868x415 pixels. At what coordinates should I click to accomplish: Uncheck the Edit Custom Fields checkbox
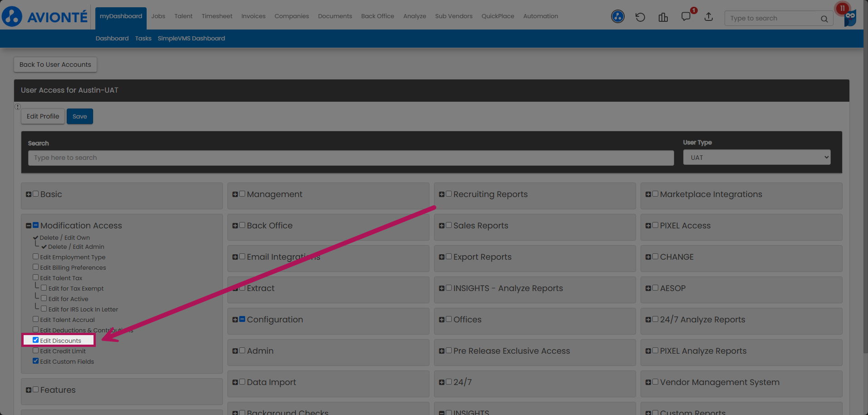coord(35,361)
